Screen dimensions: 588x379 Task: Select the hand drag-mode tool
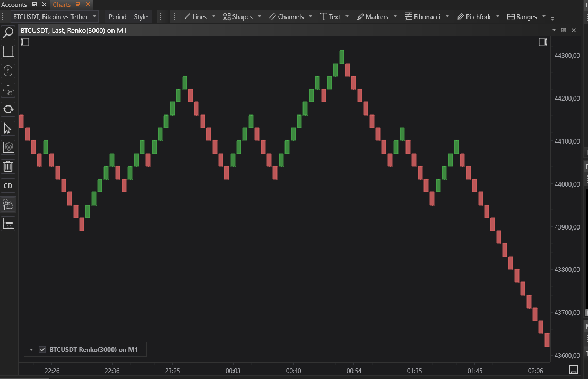click(8, 204)
